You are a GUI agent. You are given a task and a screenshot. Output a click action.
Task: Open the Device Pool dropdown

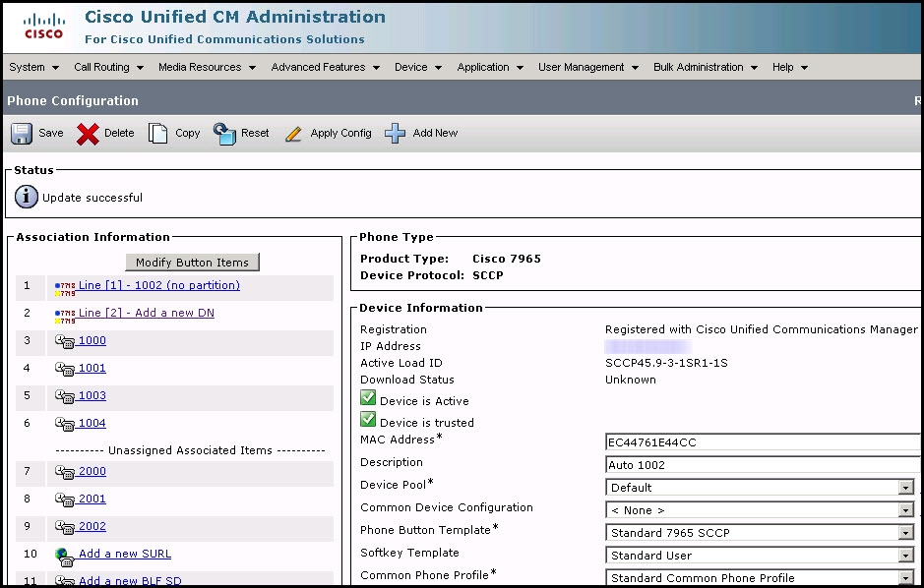pyautogui.click(x=760, y=488)
